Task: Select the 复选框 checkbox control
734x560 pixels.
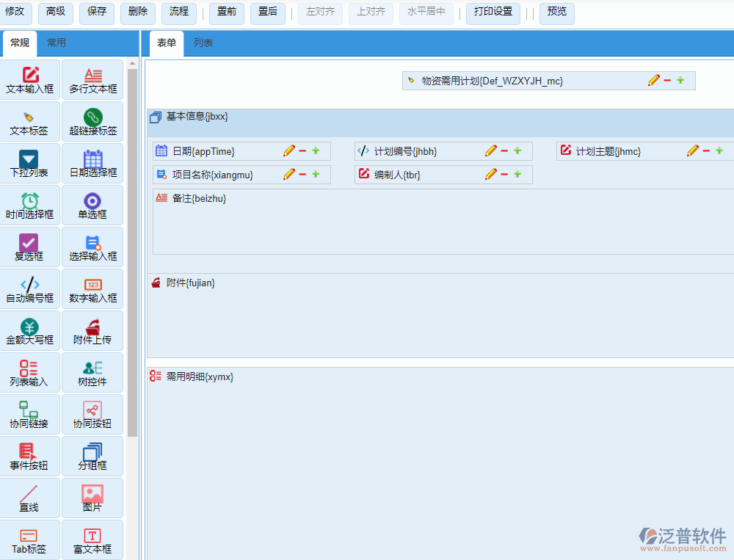Action: [x=29, y=247]
